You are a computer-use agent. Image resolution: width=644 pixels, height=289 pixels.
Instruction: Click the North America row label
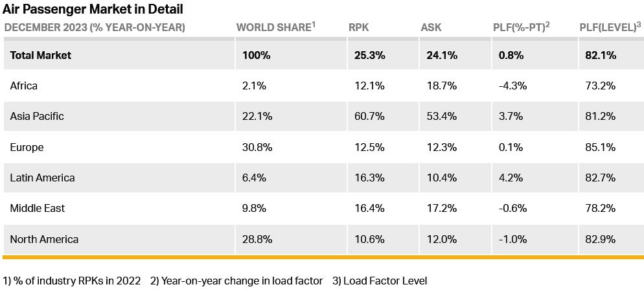[44, 239]
